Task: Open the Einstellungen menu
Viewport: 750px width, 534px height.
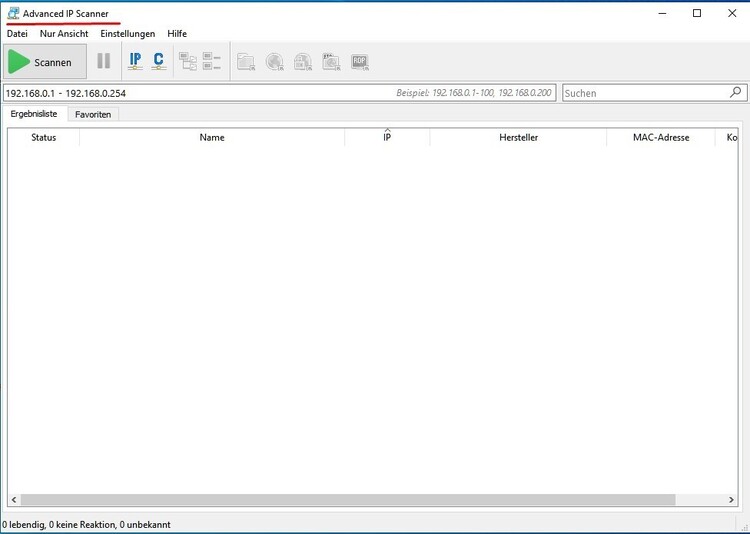Action: (x=127, y=33)
